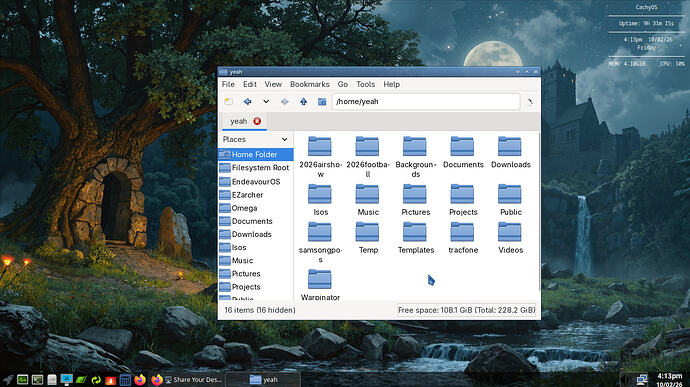Open Omega in the sidebar
Screen dimensions: 690x387
tap(256, 208)
